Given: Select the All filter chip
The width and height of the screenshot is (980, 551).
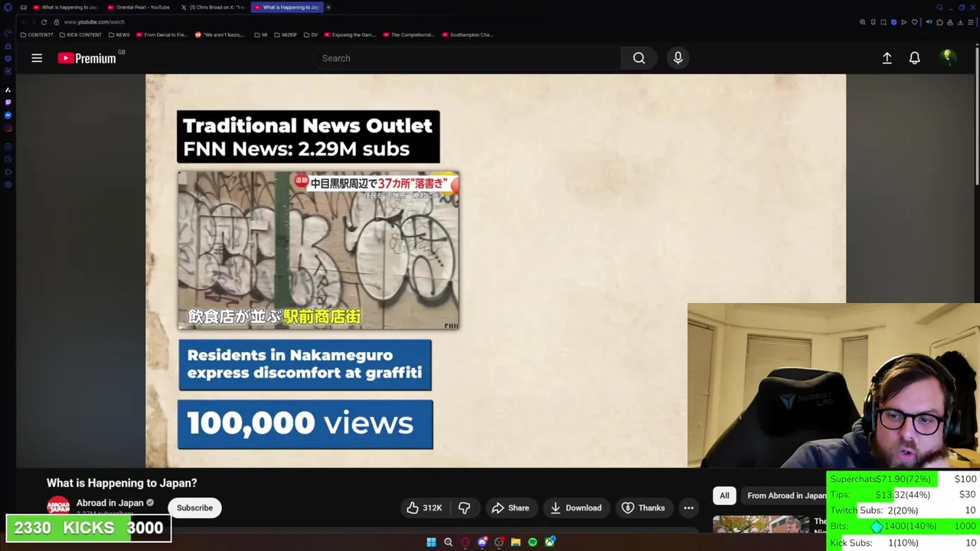Looking at the screenshot, I should click(724, 496).
